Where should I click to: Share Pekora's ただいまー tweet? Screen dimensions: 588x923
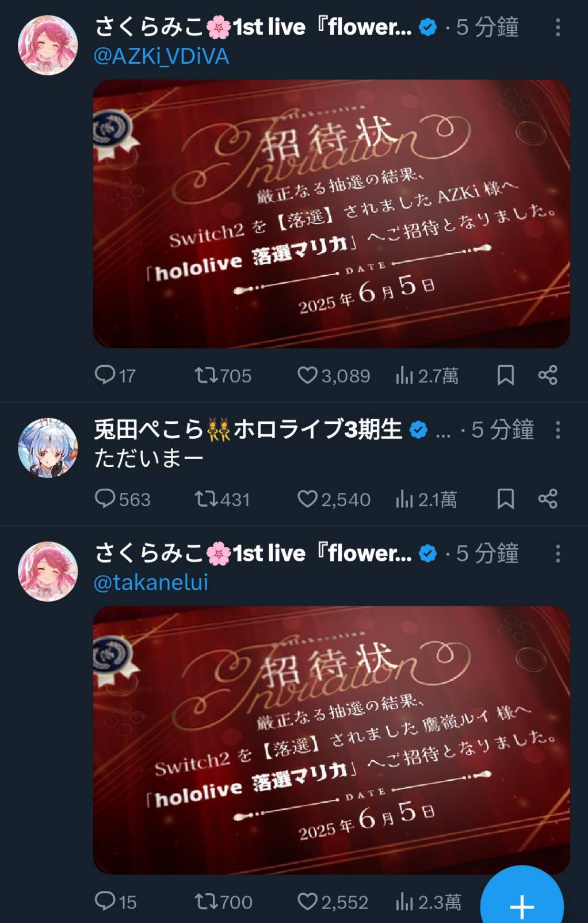coord(548,499)
